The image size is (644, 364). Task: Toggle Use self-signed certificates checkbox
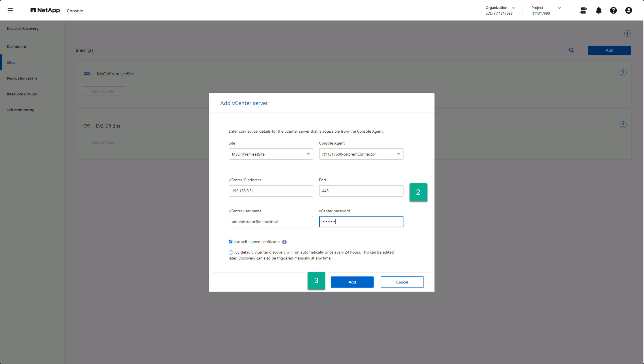click(x=230, y=241)
